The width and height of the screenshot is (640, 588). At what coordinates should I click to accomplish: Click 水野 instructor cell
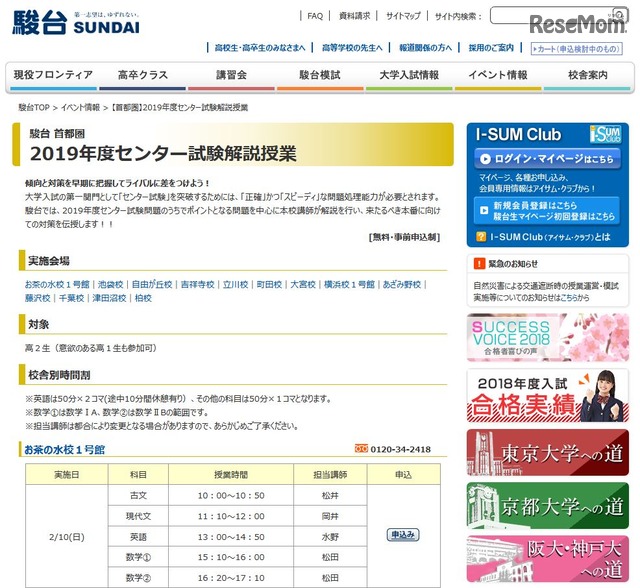[x=330, y=537]
